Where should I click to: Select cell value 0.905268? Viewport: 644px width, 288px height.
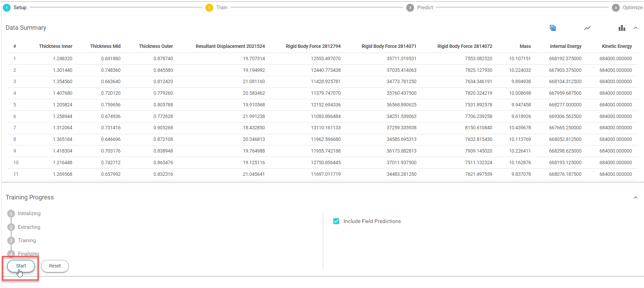(163, 128)
